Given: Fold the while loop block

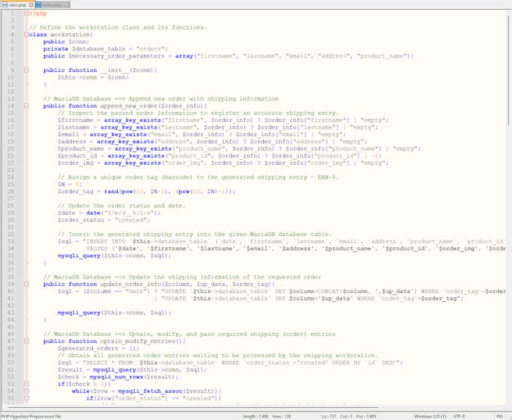Looking at the screenshot, I should click(x=26, y=391).
